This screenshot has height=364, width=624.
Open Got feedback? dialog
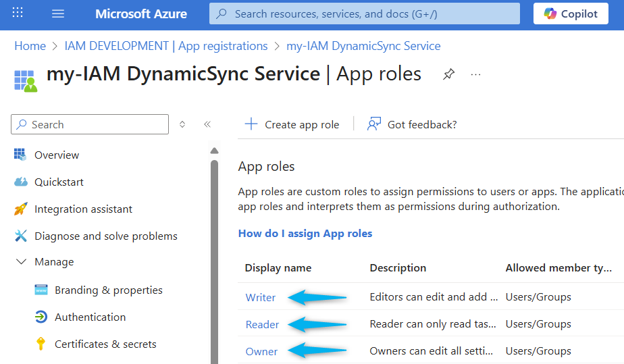tap(412, 124)
